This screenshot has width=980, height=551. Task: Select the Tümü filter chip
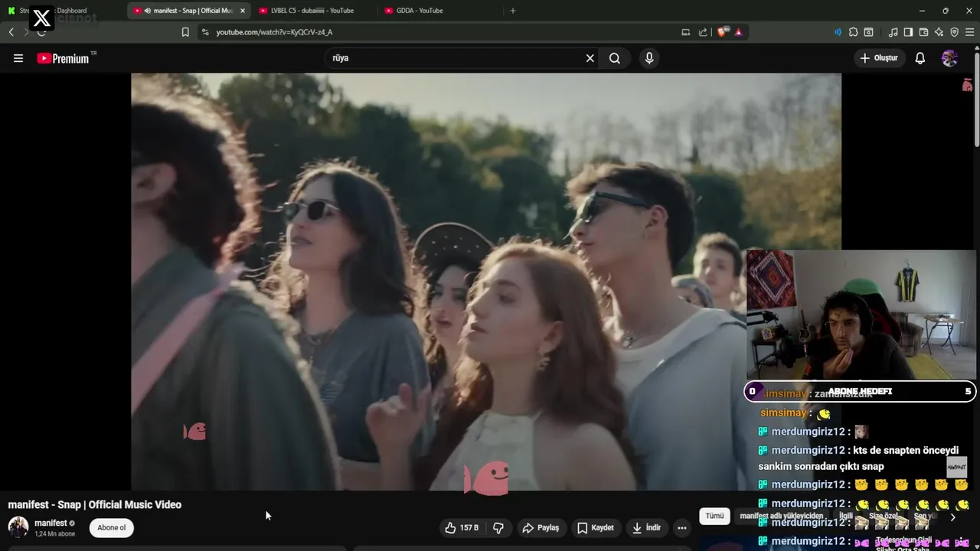(x=714, y=516)
